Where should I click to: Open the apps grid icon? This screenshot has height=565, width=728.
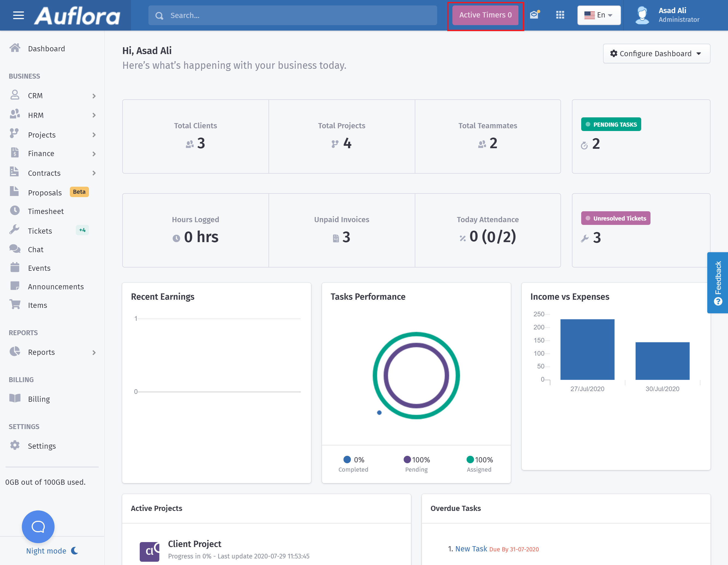pyautogui.click(x=560, y=15)
